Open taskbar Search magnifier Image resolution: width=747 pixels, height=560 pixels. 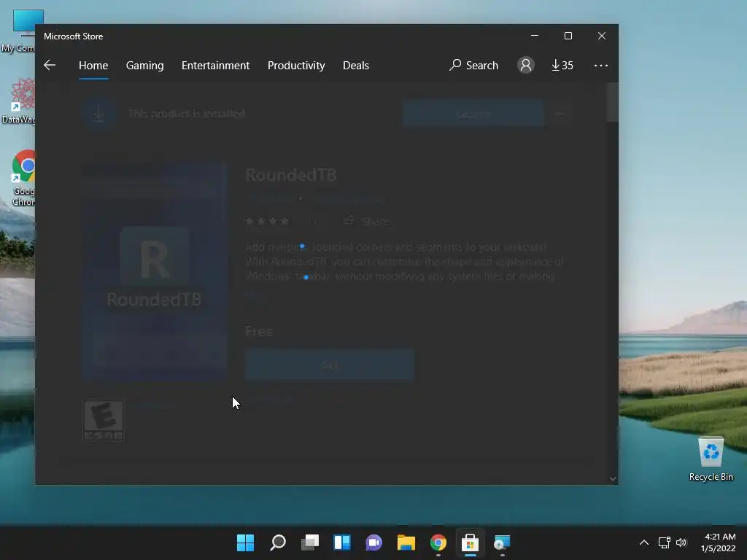278,542
